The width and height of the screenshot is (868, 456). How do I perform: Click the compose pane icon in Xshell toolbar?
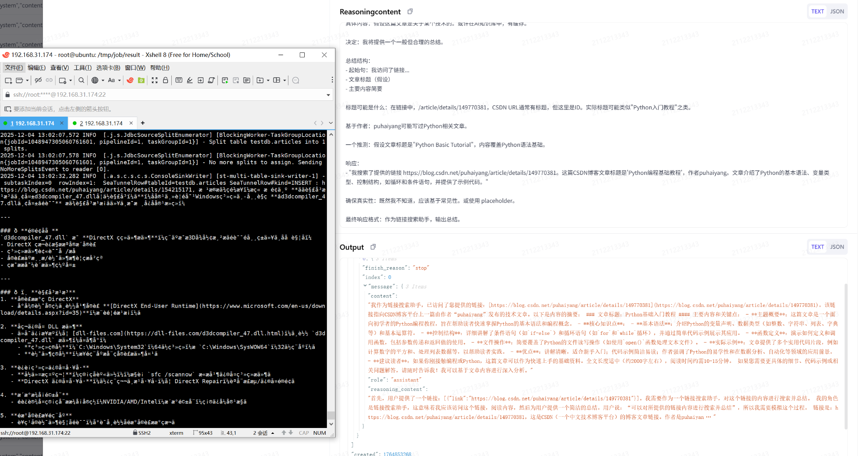247,80
